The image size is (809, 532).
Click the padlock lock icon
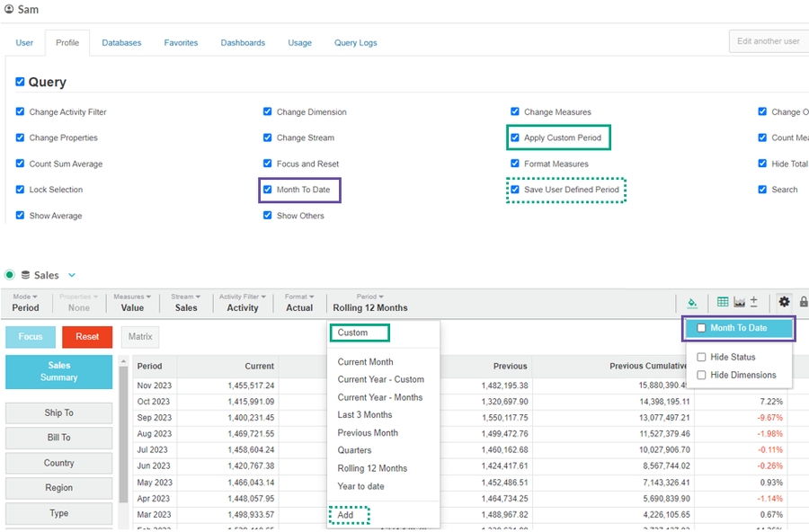point(804,303)
